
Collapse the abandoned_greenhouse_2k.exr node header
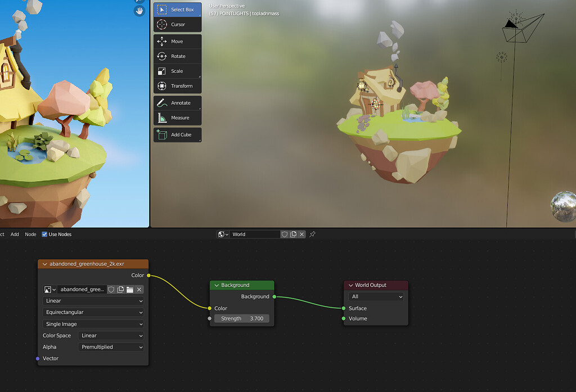click(44, 264)
